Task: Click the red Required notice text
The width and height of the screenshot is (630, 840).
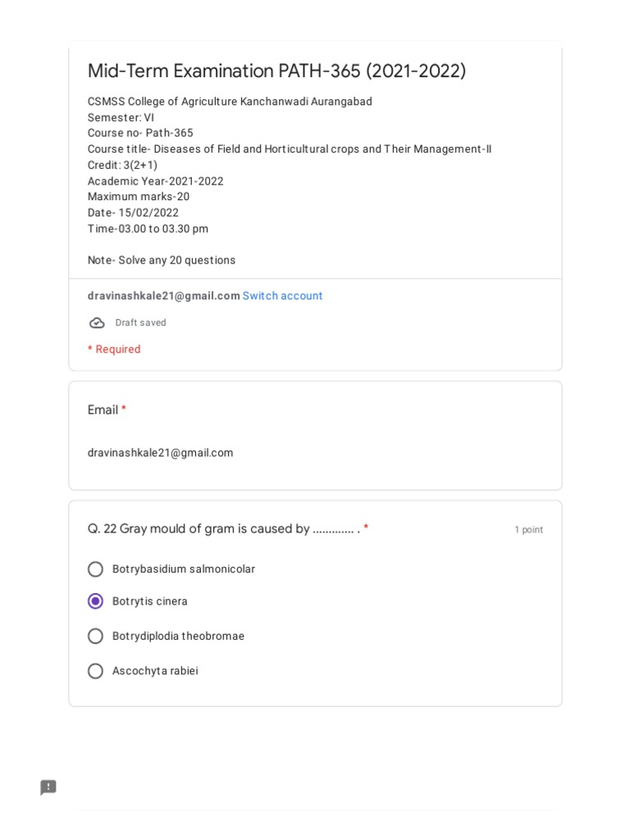Action: [x=114, y=349]
